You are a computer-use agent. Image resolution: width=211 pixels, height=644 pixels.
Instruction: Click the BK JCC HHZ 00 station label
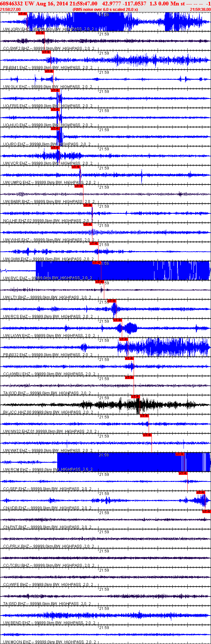(x=48, y=412)
